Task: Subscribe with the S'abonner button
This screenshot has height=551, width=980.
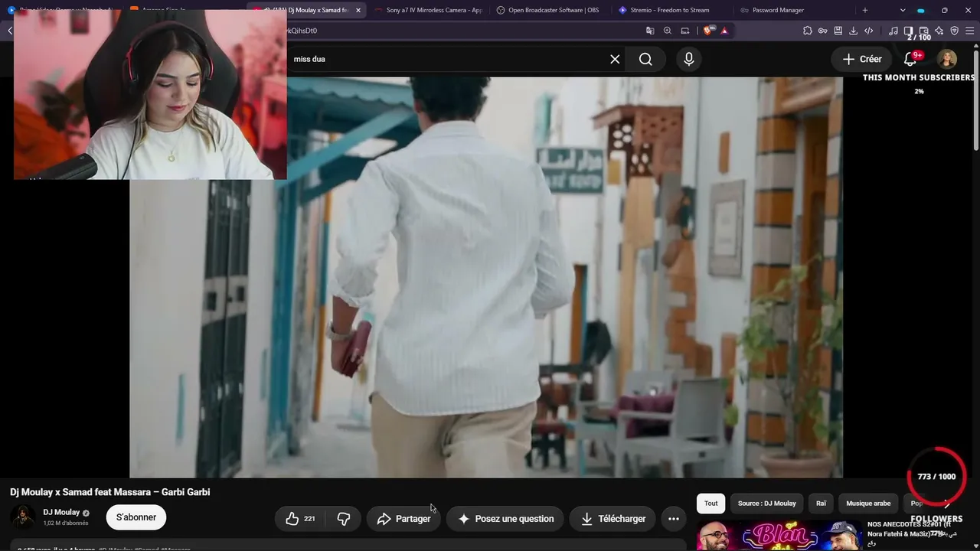Action: 136,517
